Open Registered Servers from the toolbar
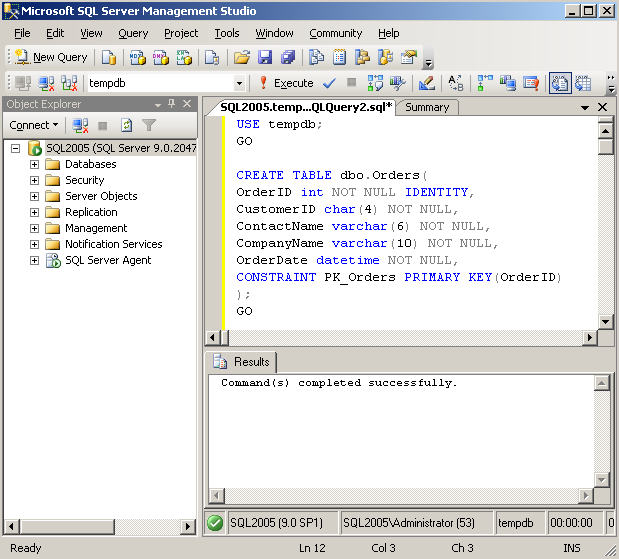Viewport: 619px width, 559px height. [316, 58]
